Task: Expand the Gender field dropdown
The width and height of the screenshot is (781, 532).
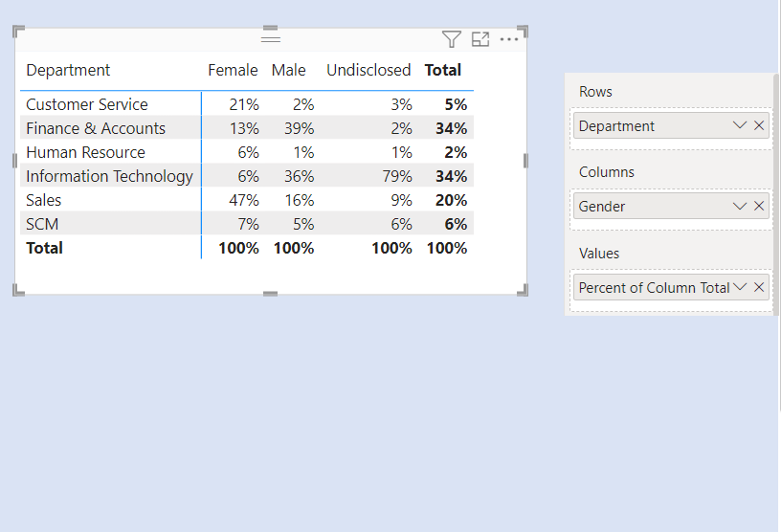Action: click(x=739, y=206)
